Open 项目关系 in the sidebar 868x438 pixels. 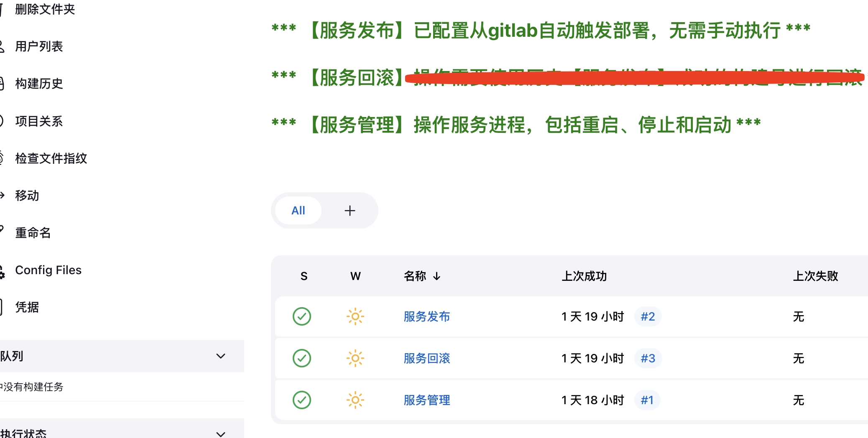(39, 121)
